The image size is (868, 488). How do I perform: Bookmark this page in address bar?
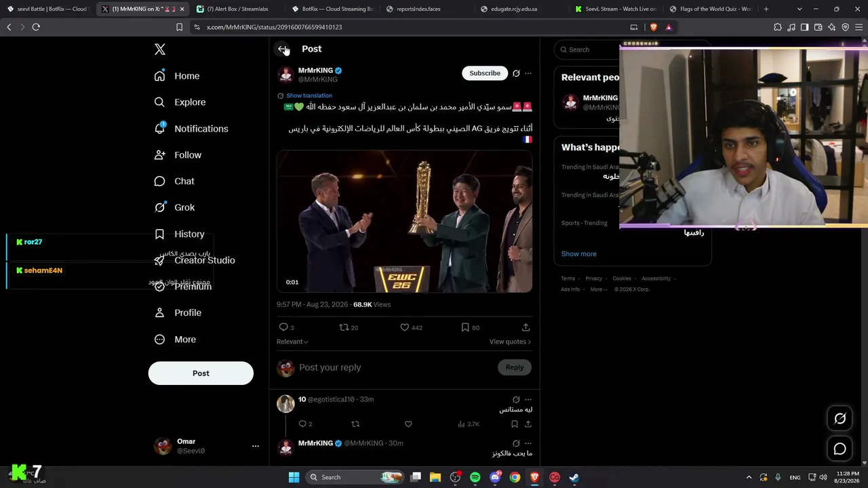[x=179, y=27]
